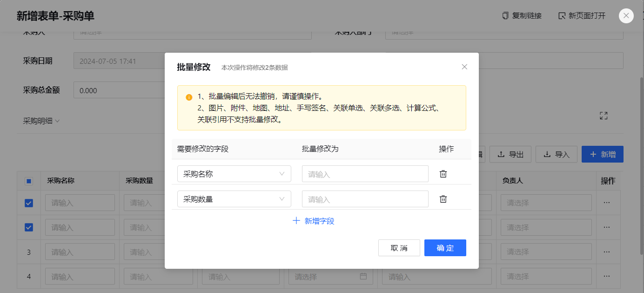The height and width of the screenshot is (293, 644).
Task: Click the 采购名称 column header
Action: pos(61,180)
